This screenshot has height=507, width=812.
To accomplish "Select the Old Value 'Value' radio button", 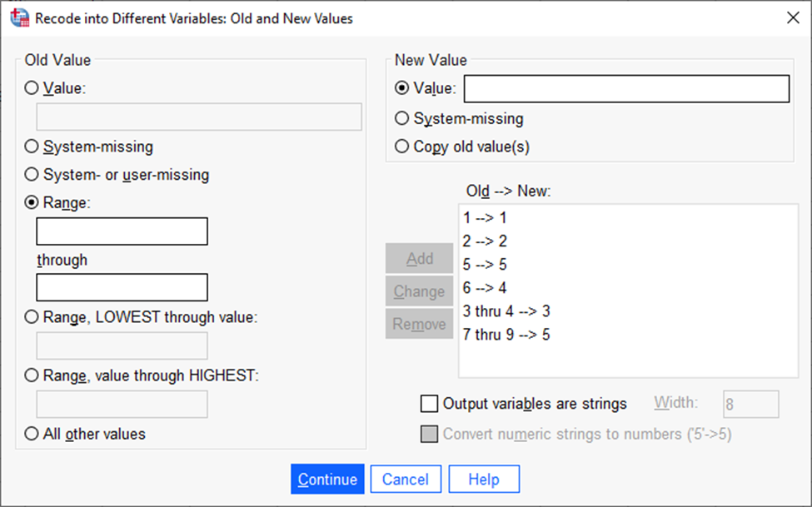I will (x=32, y=88).
